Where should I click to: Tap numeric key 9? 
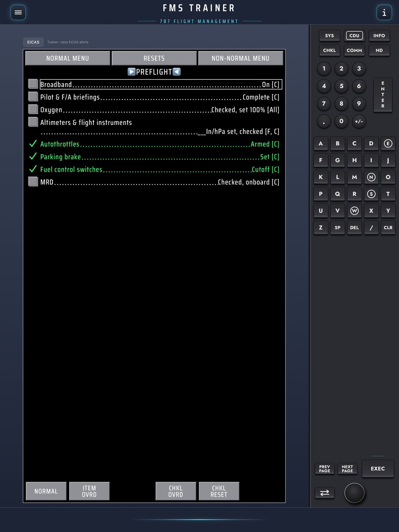pyautogui.click(x=359, y=103)
